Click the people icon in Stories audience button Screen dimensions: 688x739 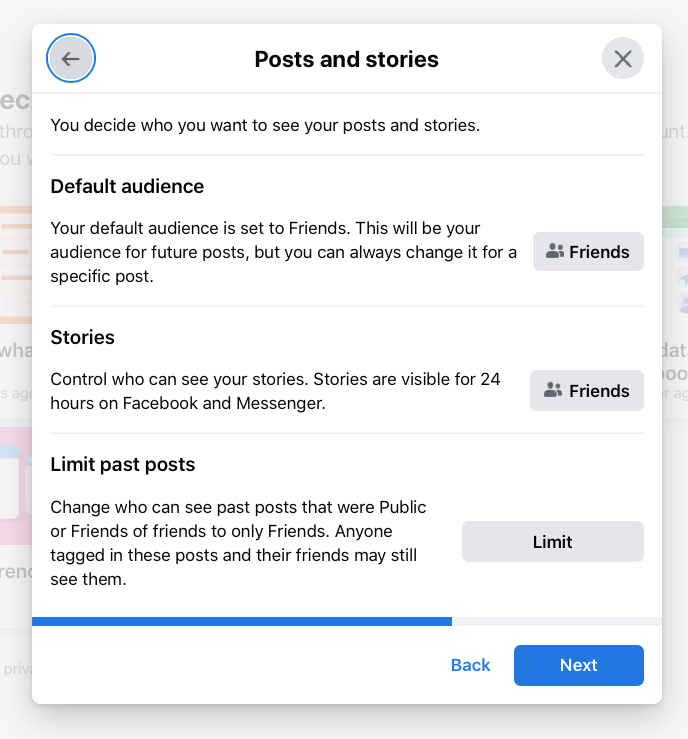pos(553,391)
